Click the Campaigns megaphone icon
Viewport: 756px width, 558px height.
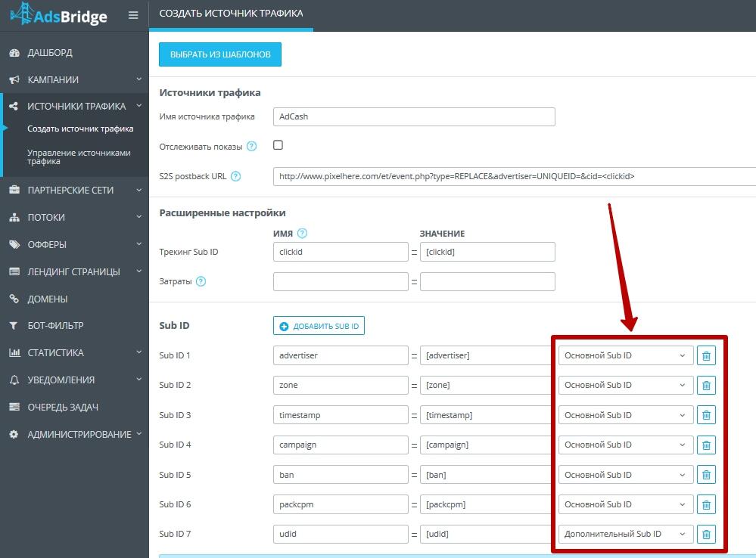pos(14,79)
